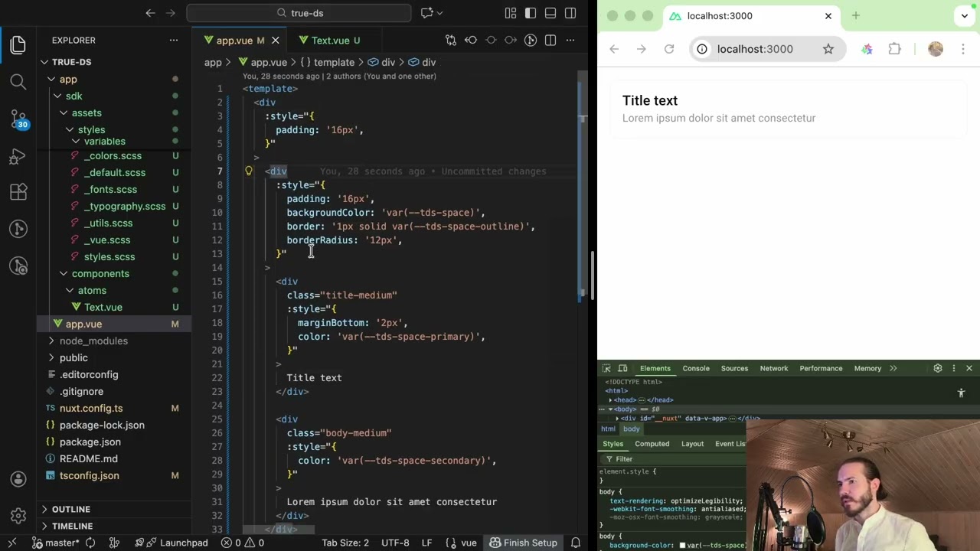Open the Computed styles tab

pos(652,444)
